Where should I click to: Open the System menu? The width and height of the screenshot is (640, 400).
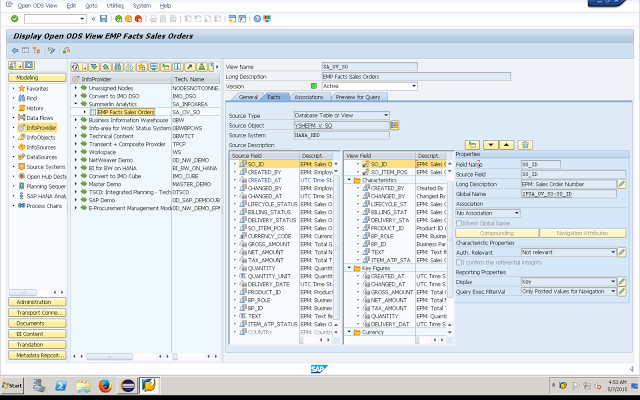(142, 6)
